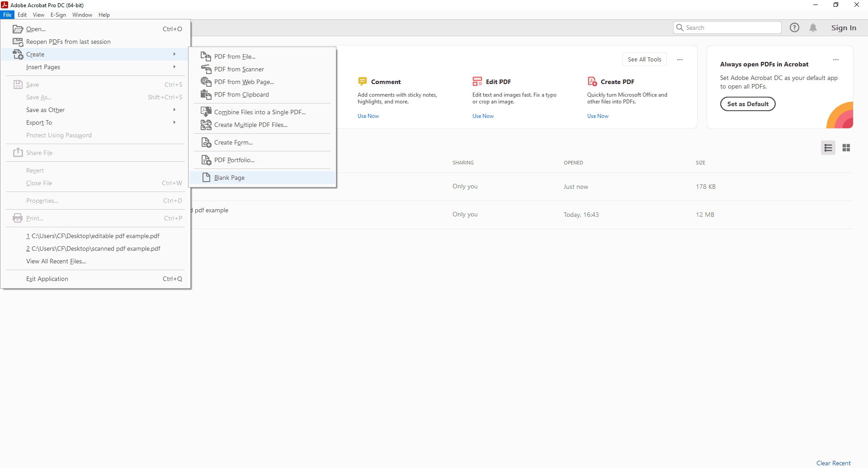Click Sign In

click(844, 28)
